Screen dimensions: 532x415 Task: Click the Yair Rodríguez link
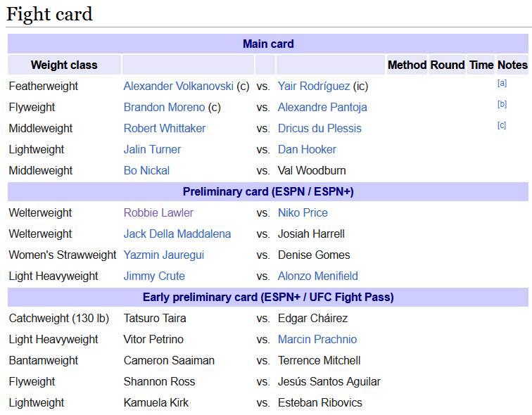314,86
